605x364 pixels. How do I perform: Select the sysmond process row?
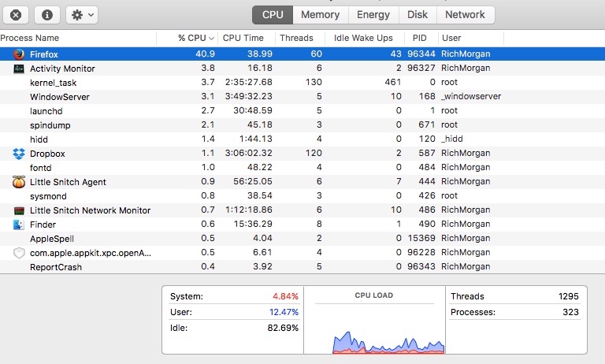click(x=302, y=196)
